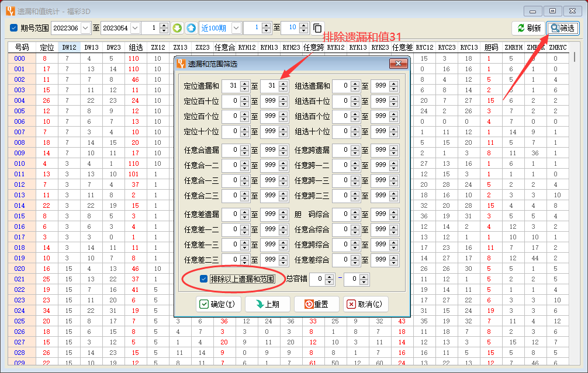
Task: Click the range start spinner showing blue 1
Action: (266, 28)
